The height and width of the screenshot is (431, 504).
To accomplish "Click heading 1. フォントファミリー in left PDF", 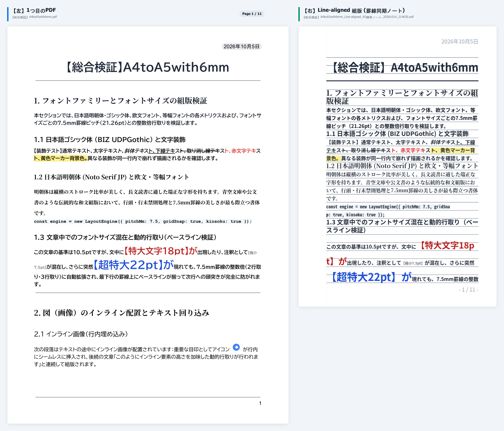I will (121, 101).
